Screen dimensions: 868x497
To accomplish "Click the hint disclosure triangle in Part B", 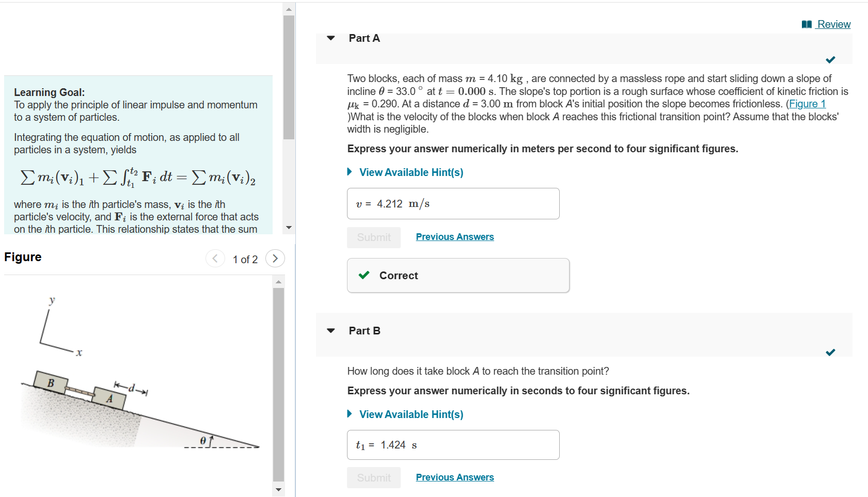I will (x=349, y=413).
